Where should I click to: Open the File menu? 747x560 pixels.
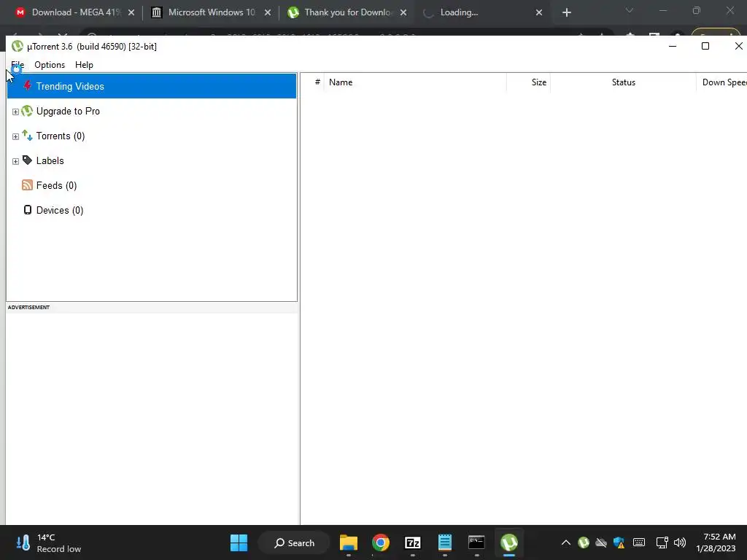pyautogui.click(x=18, y=65)
